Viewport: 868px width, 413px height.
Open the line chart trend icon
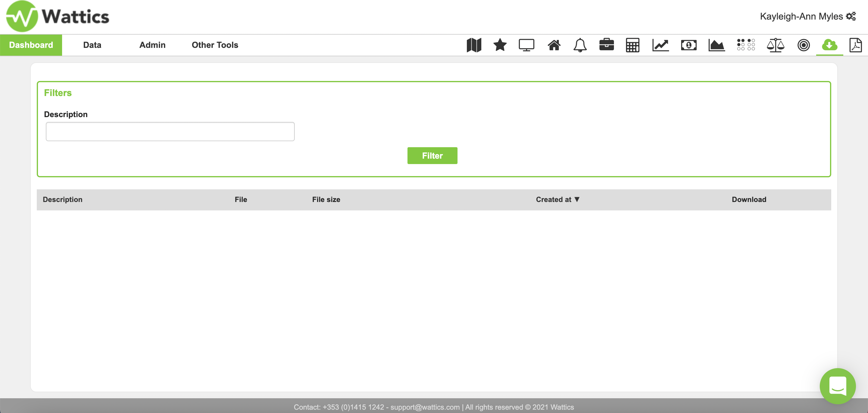point(660,45)
